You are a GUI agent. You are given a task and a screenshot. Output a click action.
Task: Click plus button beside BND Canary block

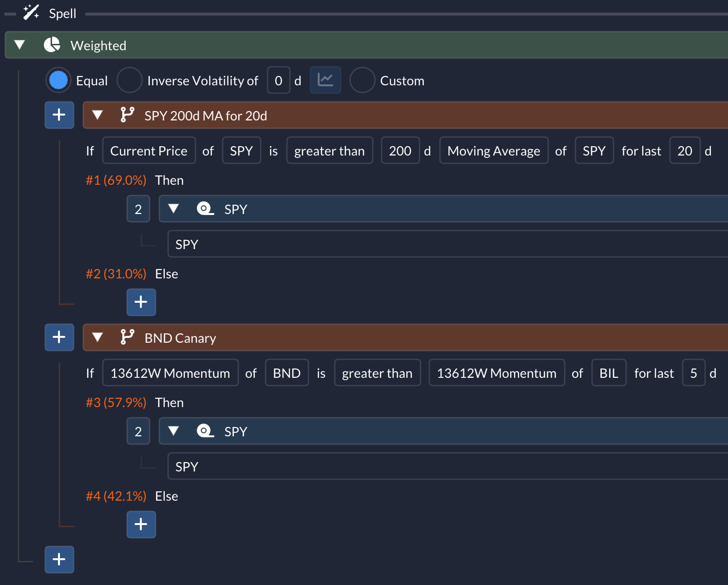click(x=59, y=337)
